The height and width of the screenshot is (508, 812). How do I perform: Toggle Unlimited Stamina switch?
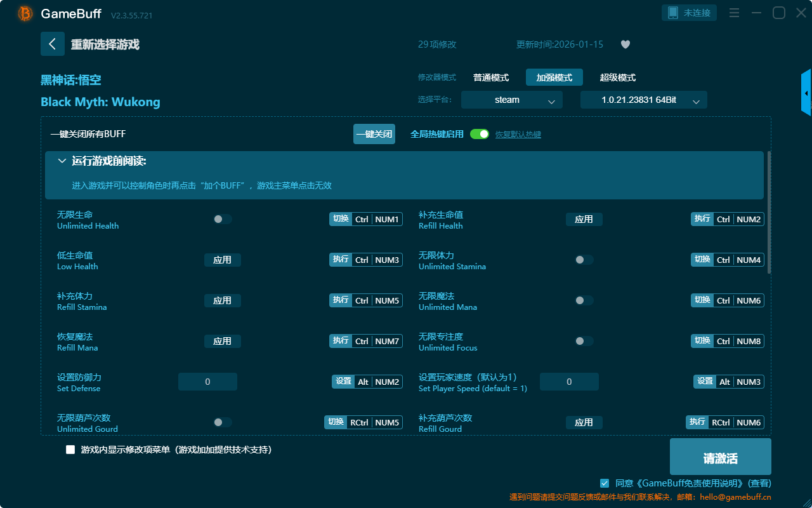click(x=584, y=260)
